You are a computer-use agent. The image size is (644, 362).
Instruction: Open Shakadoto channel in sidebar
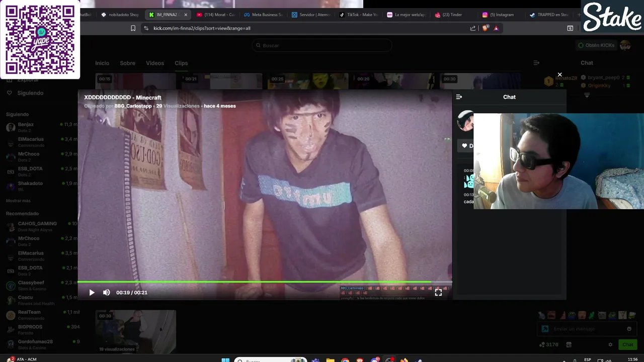(40, 186)
